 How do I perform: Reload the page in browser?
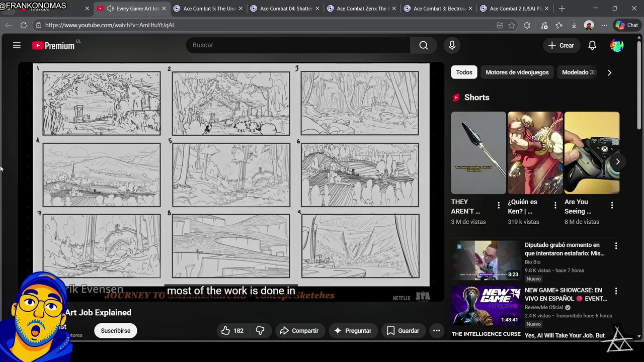pyautogui.click(x=24, y=25)
